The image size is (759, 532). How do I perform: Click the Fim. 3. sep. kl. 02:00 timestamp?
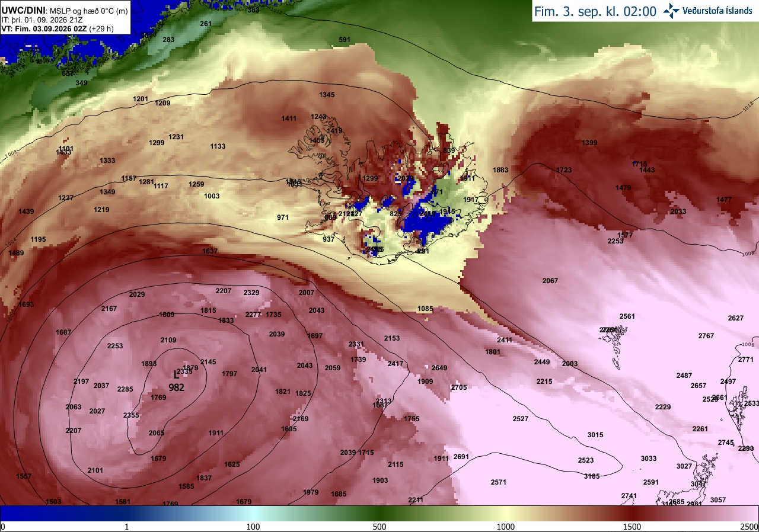[595, 11]
